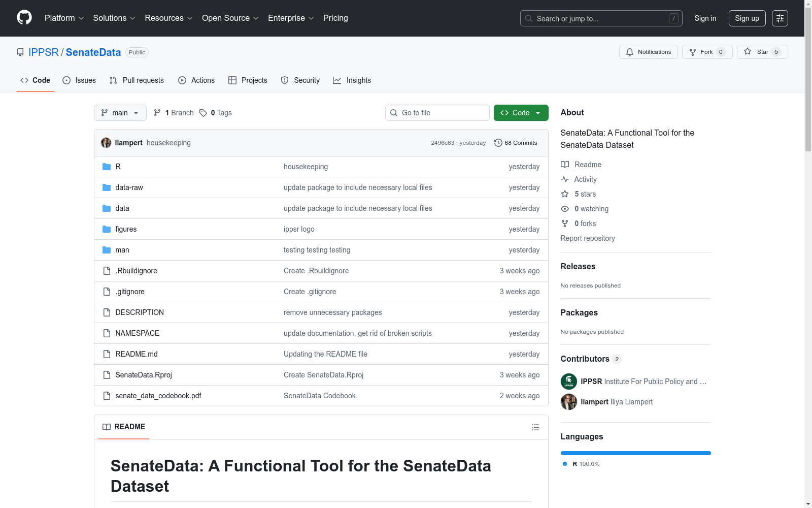Click the .Rbuildignore file icon

107,271
